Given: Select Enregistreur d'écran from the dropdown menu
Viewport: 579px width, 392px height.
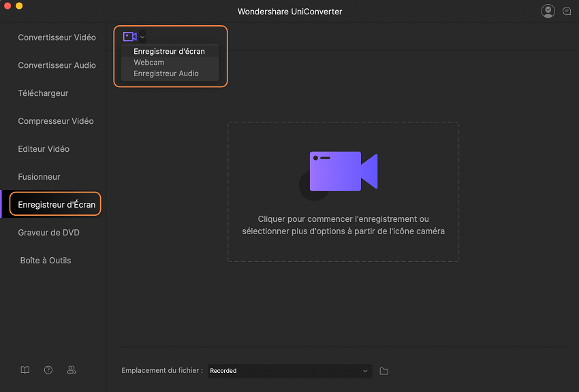Looking at the screenshot, I should click(169, 52).
